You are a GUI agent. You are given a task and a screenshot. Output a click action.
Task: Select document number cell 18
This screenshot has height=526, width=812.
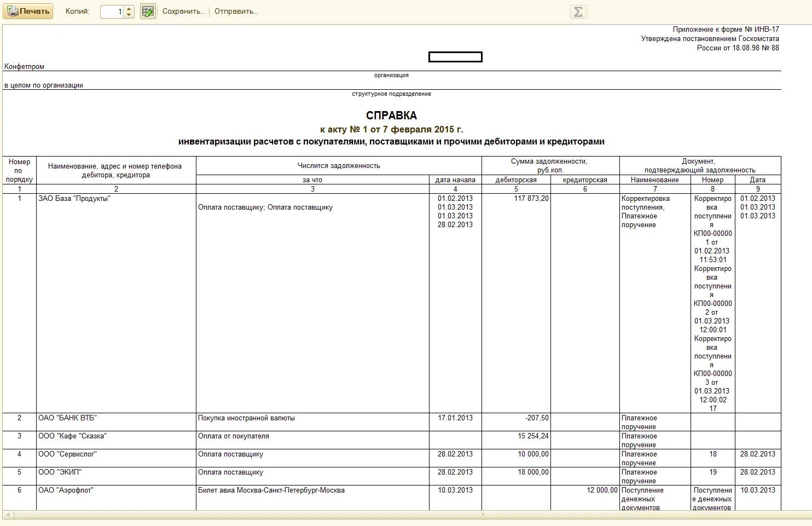pos(712,458)
